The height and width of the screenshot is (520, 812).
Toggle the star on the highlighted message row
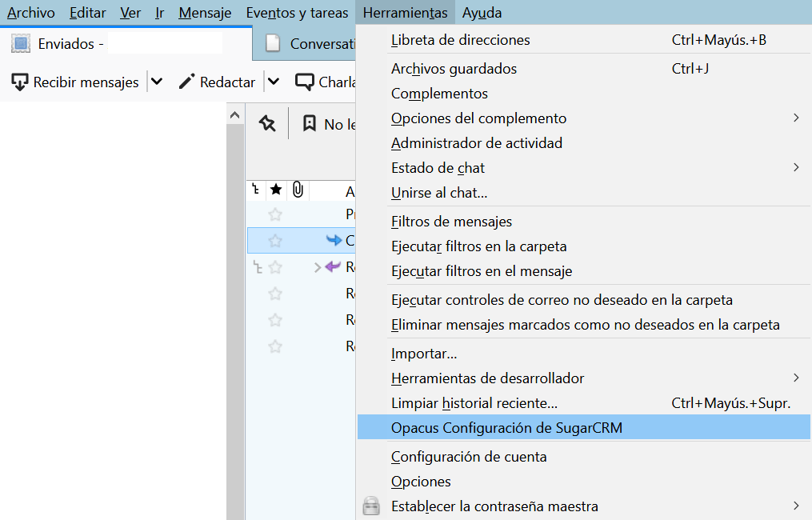(x=275, y=240)
